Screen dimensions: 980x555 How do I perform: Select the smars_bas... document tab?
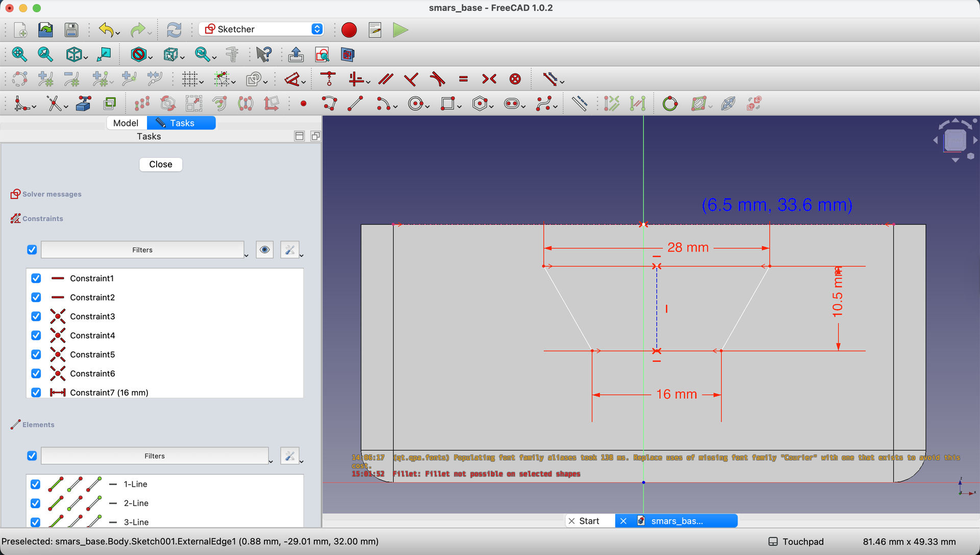[676, 521]
